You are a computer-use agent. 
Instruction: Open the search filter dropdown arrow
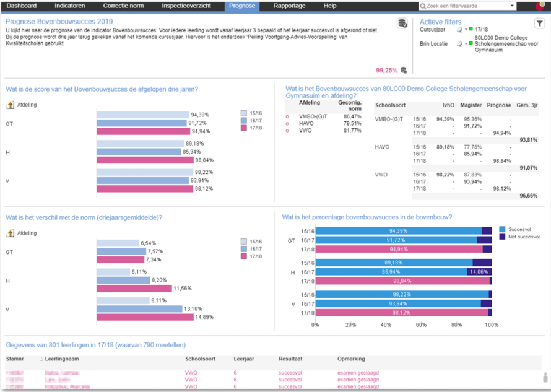coord(512,6)
